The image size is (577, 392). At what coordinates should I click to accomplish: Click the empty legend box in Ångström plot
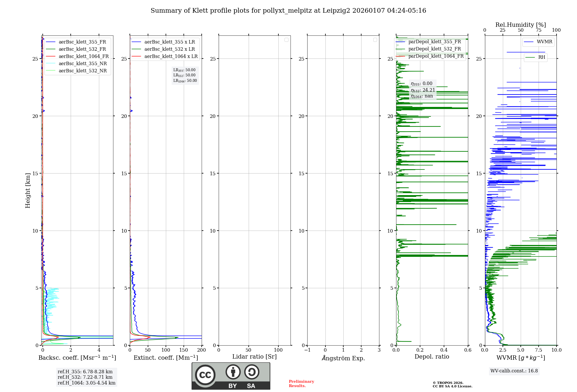(x=375, y=40)
